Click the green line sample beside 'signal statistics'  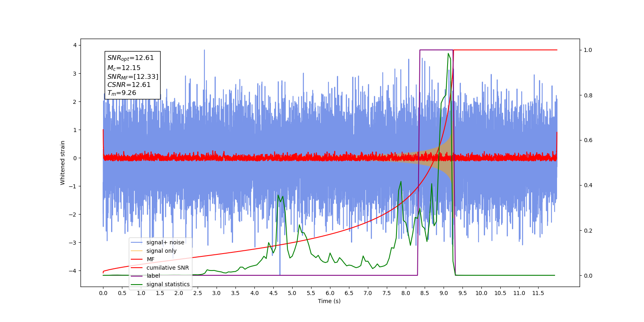(x=137, y=284)
